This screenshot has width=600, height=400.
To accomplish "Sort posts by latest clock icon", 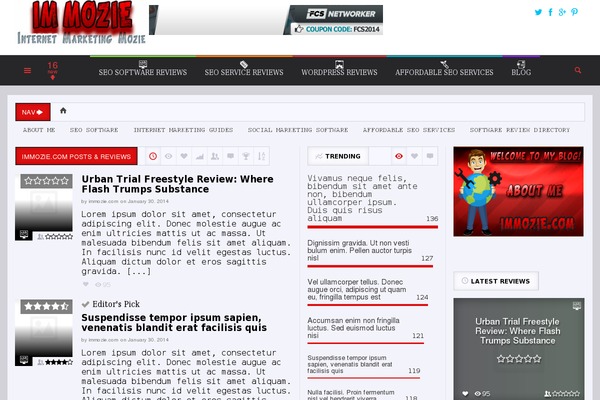I will 153,156.
